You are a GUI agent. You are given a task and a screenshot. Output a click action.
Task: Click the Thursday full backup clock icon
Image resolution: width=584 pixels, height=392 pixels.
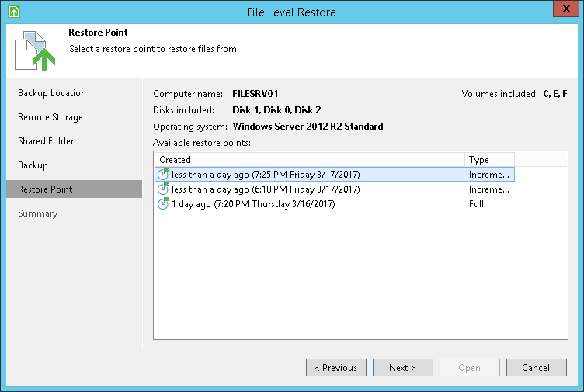[x=163, y=204]
